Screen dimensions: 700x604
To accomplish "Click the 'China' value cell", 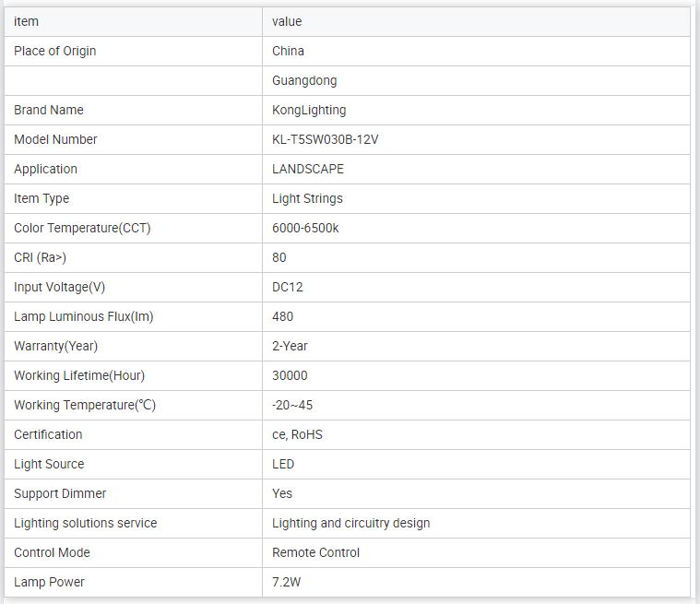I will (x=288, y=51).
